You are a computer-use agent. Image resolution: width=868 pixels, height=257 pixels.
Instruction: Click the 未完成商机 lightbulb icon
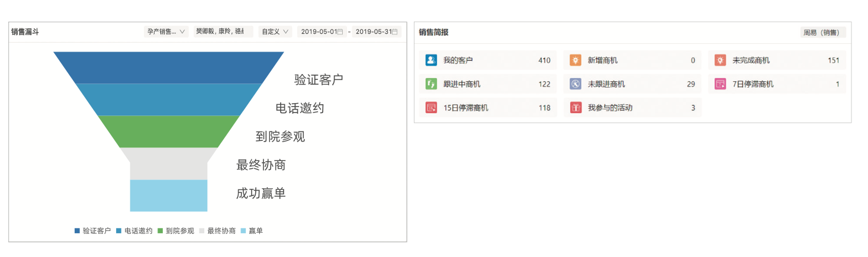tap(720, 60)
